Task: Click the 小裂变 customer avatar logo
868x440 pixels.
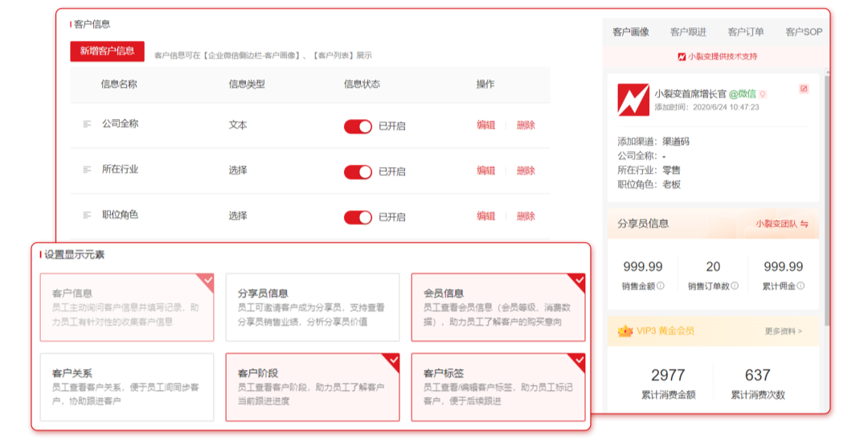Action: [633, 100]
